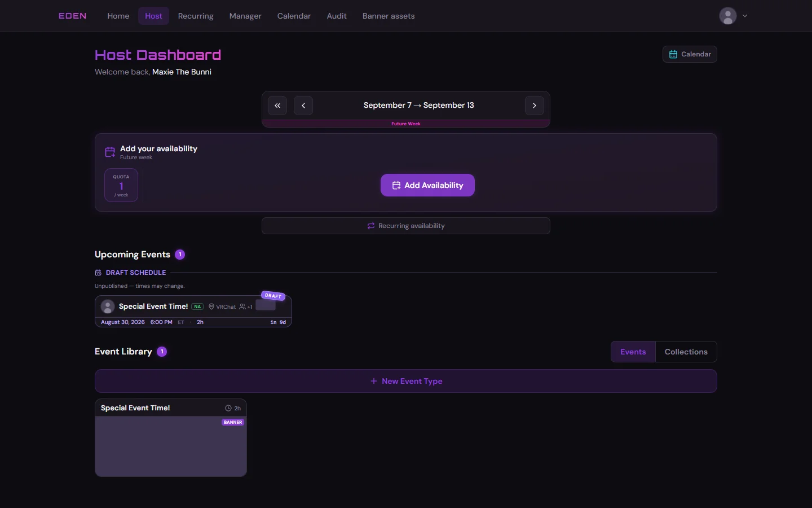Click the BANNER label on the library card

click(233, 422)
